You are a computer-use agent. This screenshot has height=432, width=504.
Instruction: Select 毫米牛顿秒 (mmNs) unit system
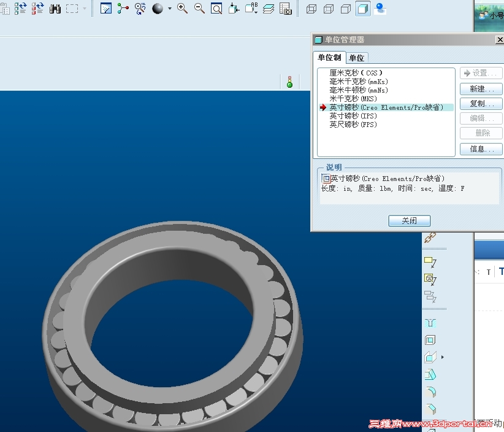[x=359, y=90]
